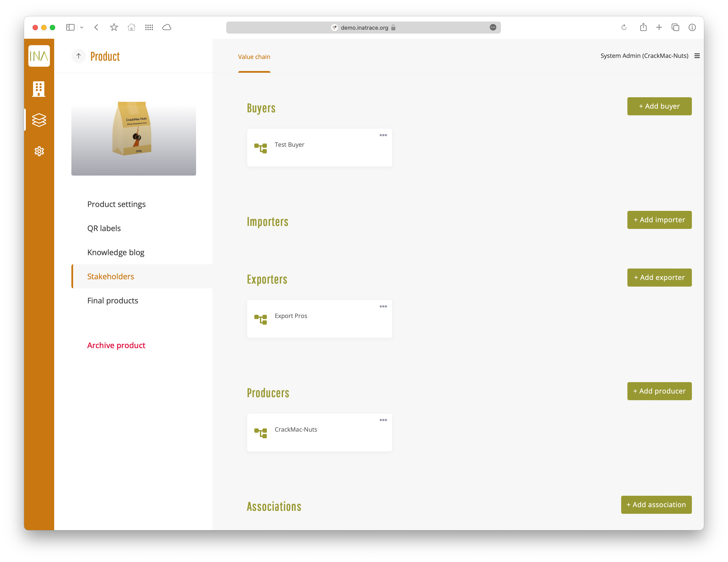Click the Test Buyer name text
The image size is (728, 562).
(289, 144)
